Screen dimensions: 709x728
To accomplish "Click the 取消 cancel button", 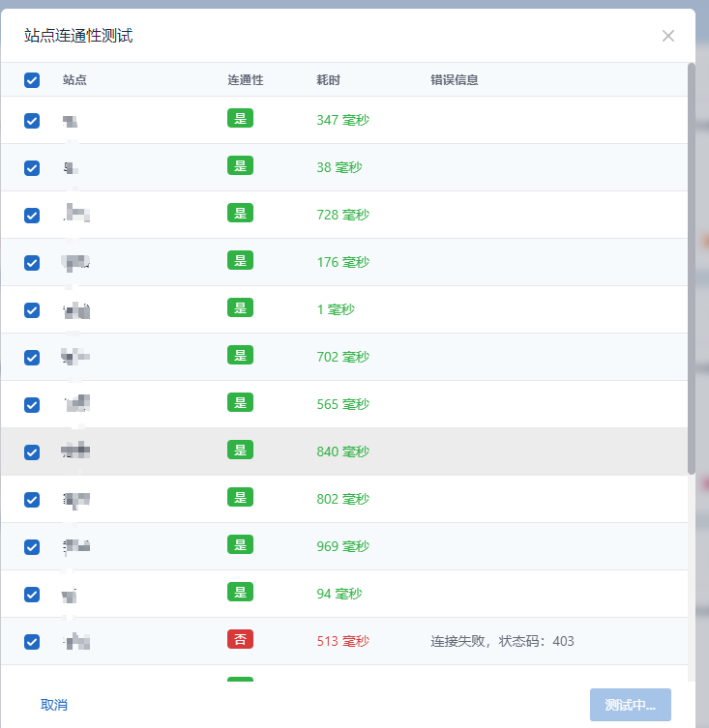I will click(x=54, y=705).
